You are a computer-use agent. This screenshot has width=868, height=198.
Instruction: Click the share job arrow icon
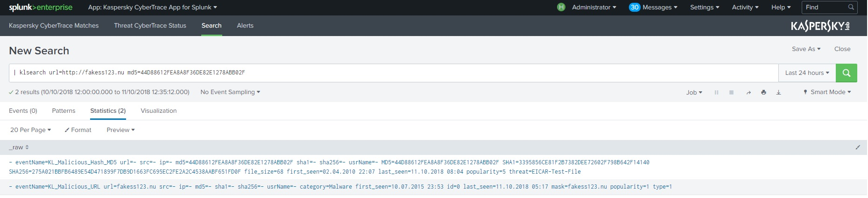748,93
